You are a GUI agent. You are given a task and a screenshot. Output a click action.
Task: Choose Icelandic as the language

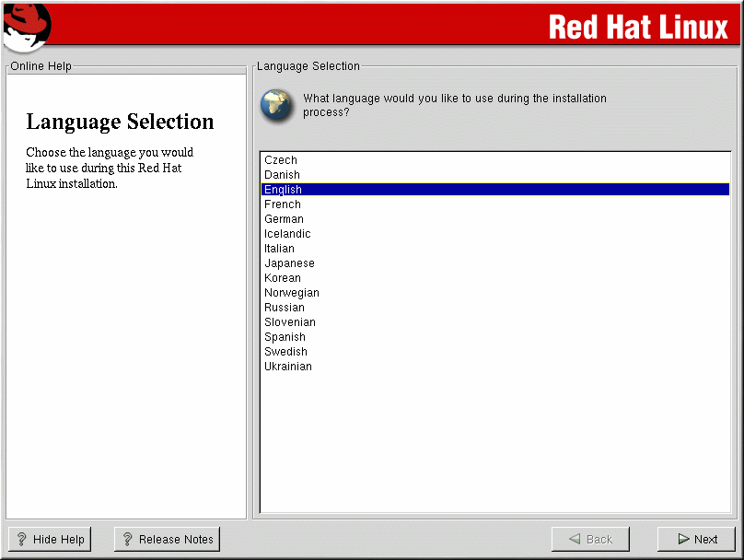tap(287, 234)
